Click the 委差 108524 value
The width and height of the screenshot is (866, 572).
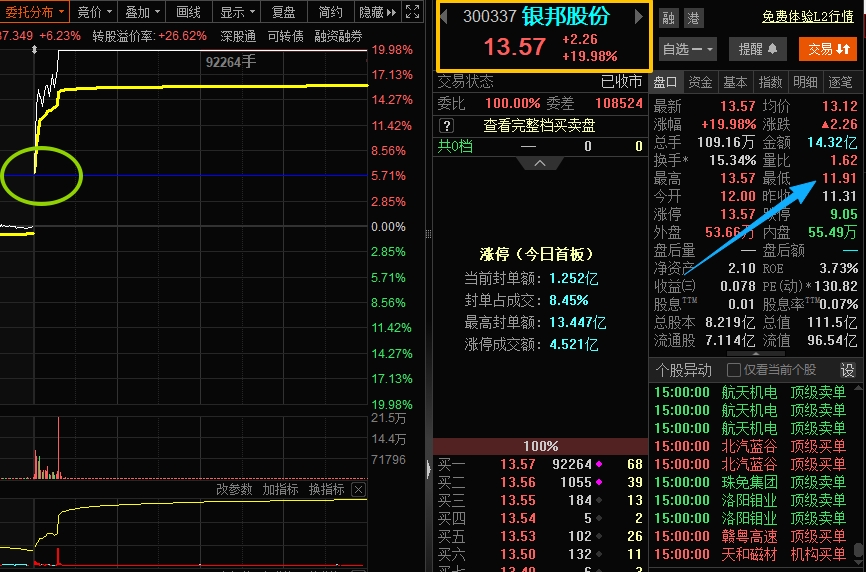619,103
